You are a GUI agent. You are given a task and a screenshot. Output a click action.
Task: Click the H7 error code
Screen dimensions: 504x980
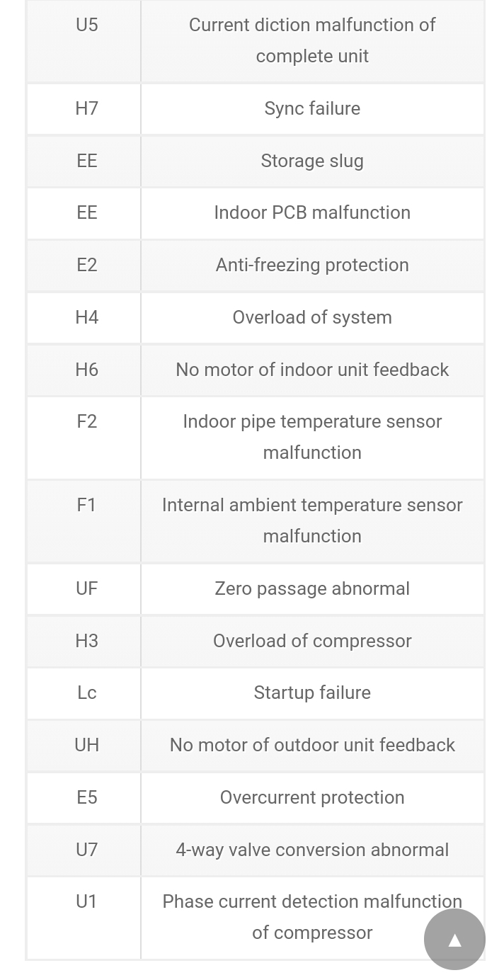coord(86,108)
